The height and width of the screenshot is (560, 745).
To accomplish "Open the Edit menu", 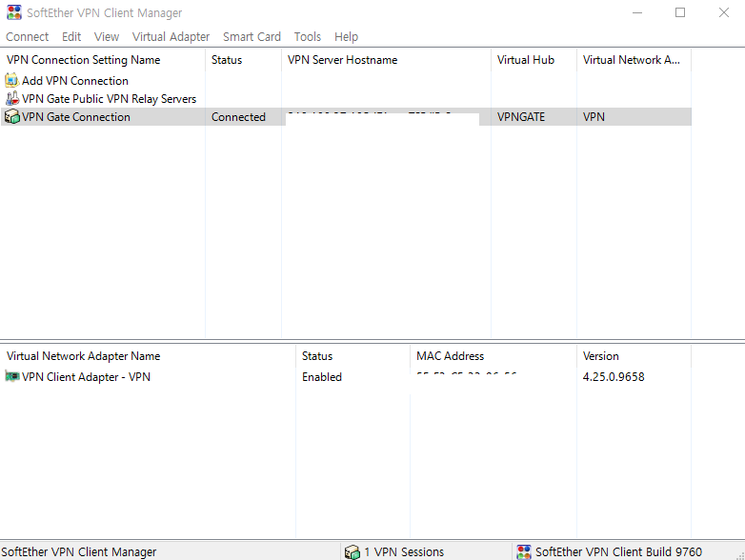I will tap(71, 37).
